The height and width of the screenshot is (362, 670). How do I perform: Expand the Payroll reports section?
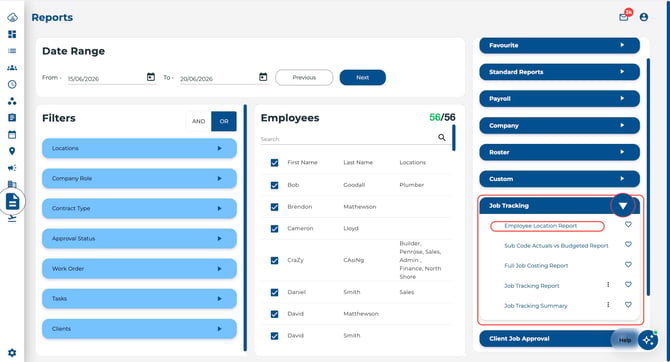pyautogui.click(x=559, y=99)
